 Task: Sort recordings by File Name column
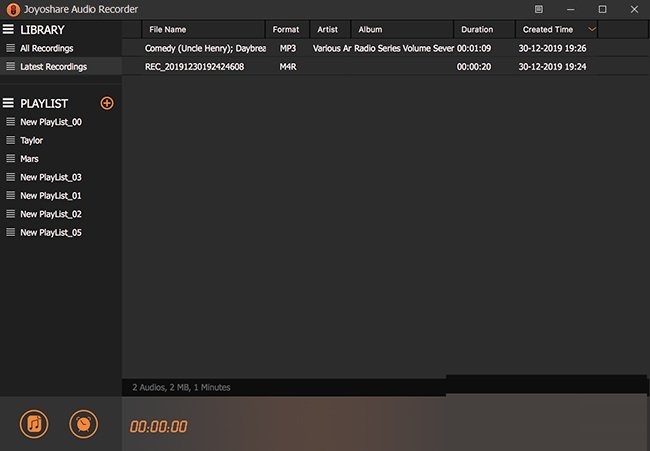[x=168, y=29]
